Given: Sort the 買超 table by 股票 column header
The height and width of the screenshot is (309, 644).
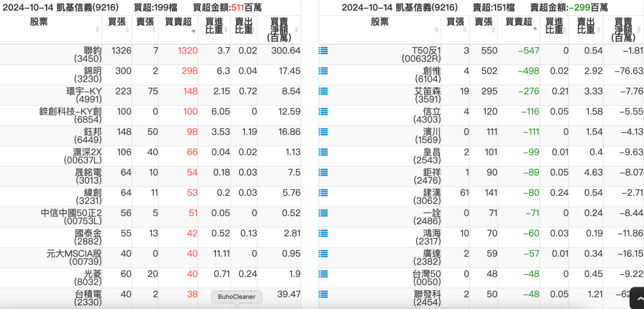Looking at the screenshot, I should pyautogui.click(x=51, y=26).
